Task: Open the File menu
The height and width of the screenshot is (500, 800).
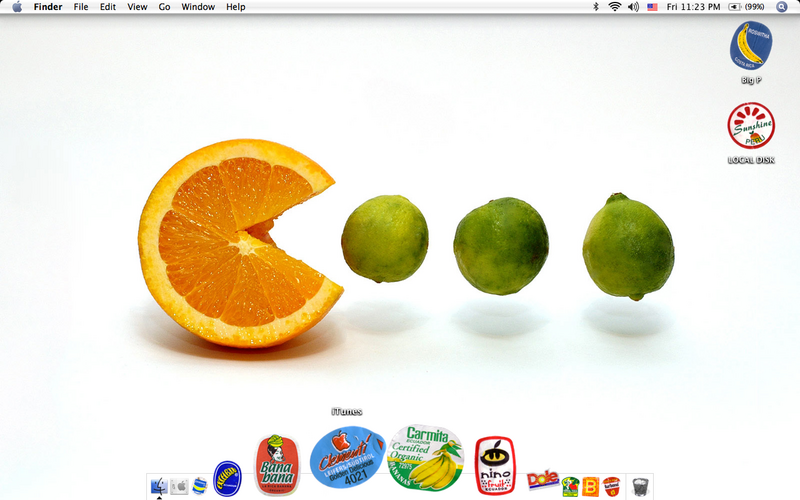Action: pyautogui.click(x=81, y=7)
